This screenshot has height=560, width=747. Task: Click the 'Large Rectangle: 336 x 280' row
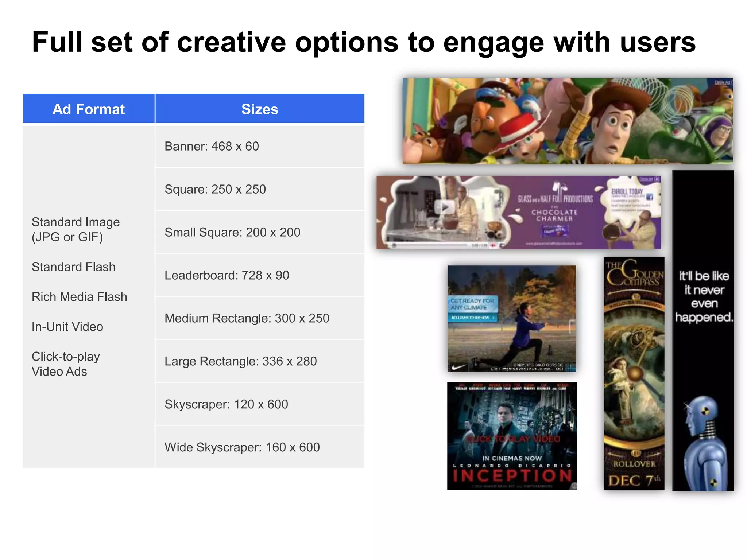[260, 361]
